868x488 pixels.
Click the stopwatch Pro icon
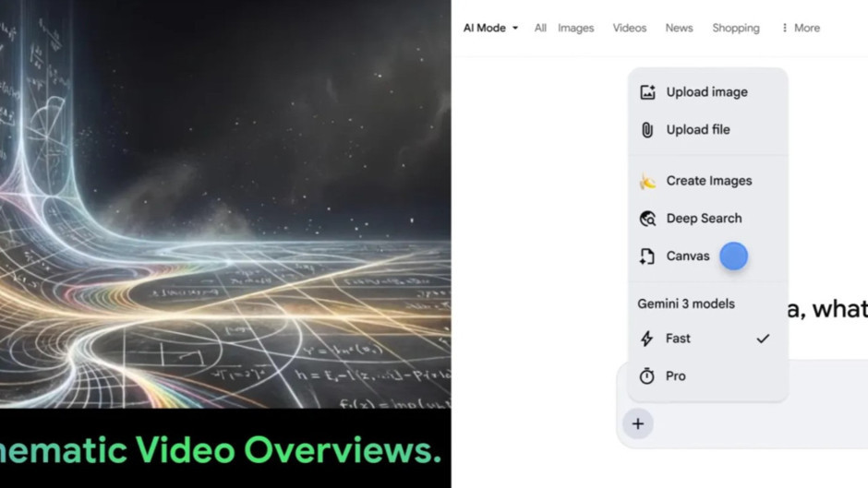[x=647, y=376]
